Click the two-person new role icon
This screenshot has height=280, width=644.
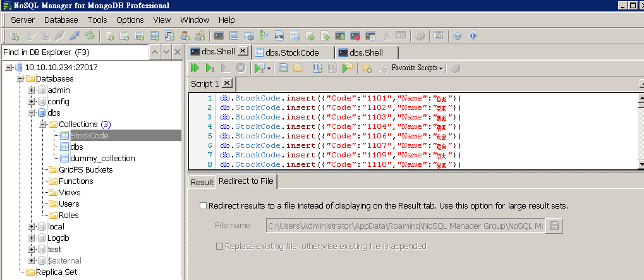click(200, 36)
